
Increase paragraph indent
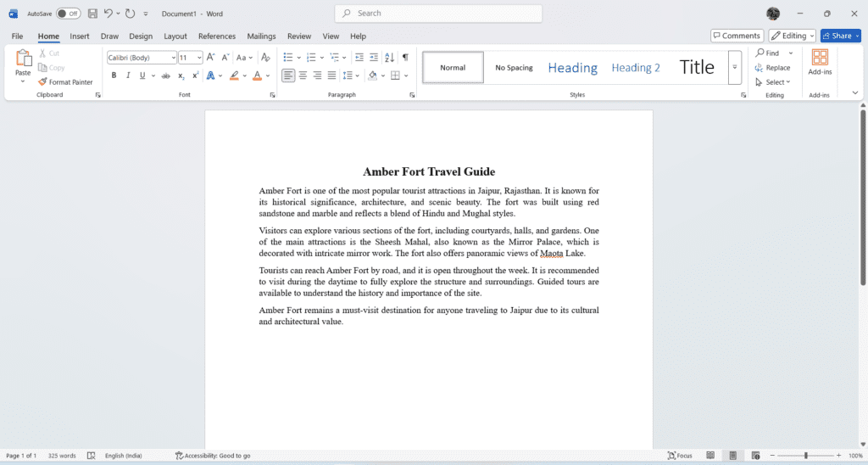click(374, 57)
